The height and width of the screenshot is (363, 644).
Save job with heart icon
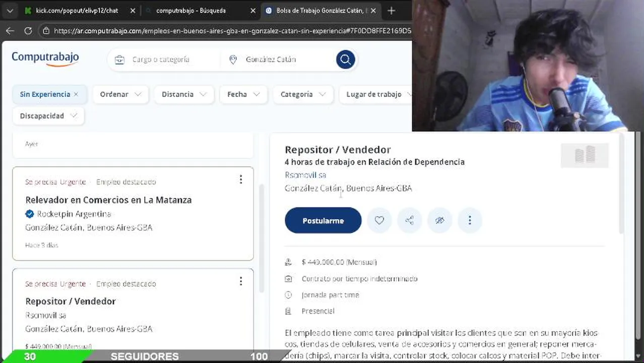(x=379, y=220)
